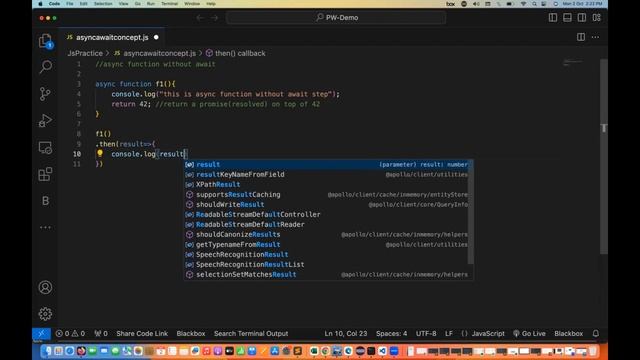
Task: Open the Run and Debug view
Action: [x=45, y=120]
